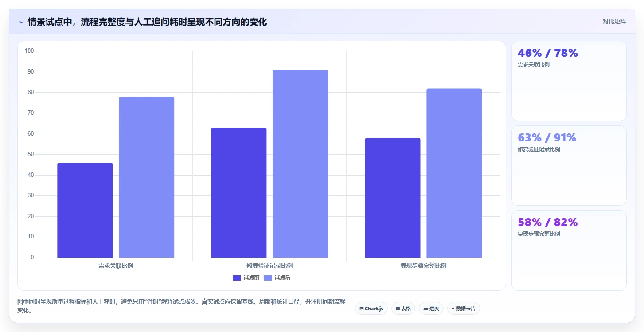Click the y-axis tick label 50
Screen dimensions: 644x332
click(x=31, y=154)
